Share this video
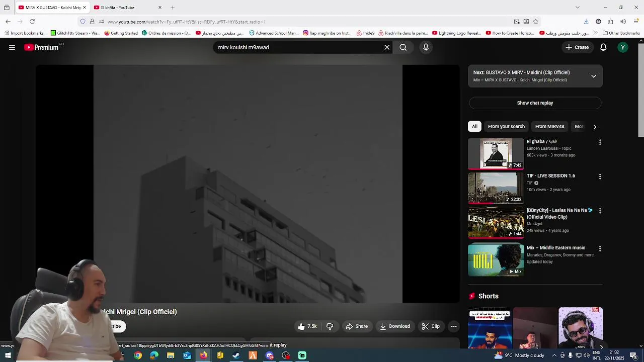Viewport: 644px width, 362px height. [357, 326]
